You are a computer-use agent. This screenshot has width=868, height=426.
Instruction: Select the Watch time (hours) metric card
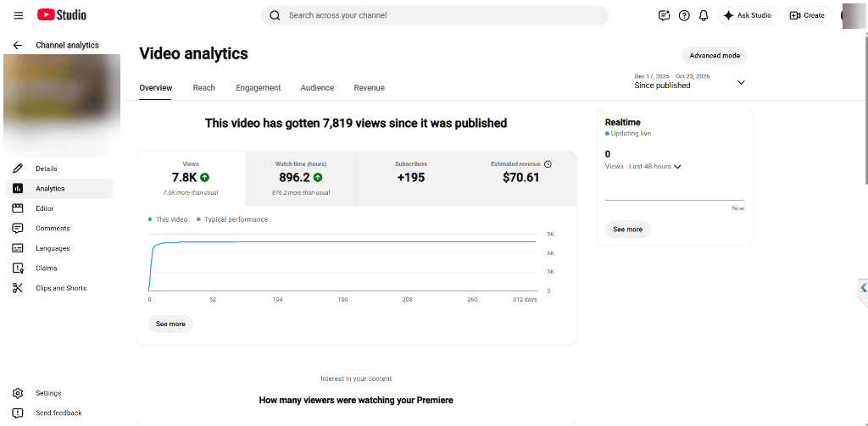301,179
